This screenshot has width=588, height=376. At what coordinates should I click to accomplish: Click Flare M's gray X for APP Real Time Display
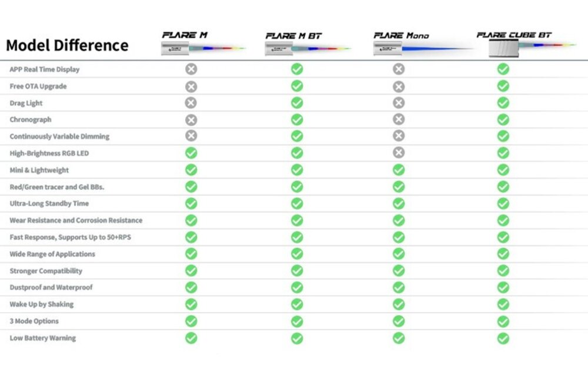pyautogui.click(x=191, y=69)
